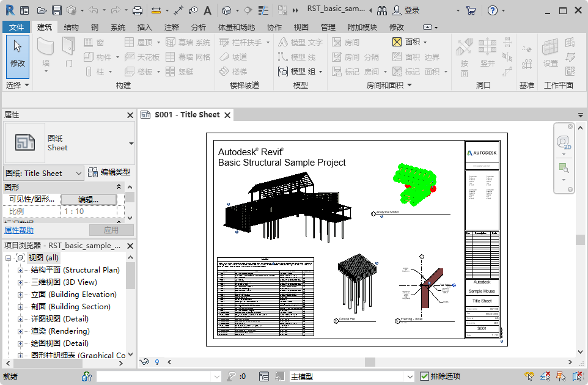Click the horizontal scrollbar thumb of the view

click(x=370, y=362)
